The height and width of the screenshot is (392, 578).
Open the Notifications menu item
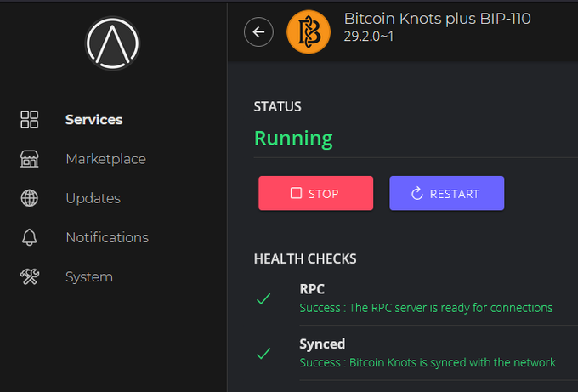pyautogui.click(x=107, y=237)
